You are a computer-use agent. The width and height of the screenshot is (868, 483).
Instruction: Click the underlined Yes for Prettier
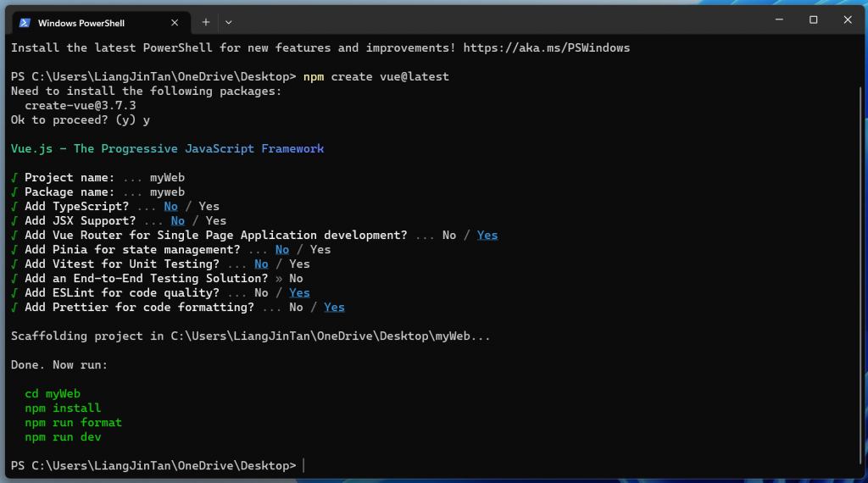point(334,307)
